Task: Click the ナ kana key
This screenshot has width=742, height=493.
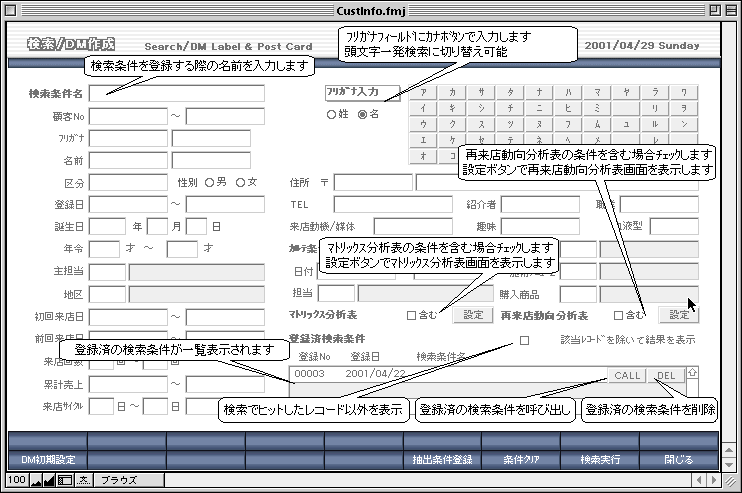Action: click(x=539, y=93)
